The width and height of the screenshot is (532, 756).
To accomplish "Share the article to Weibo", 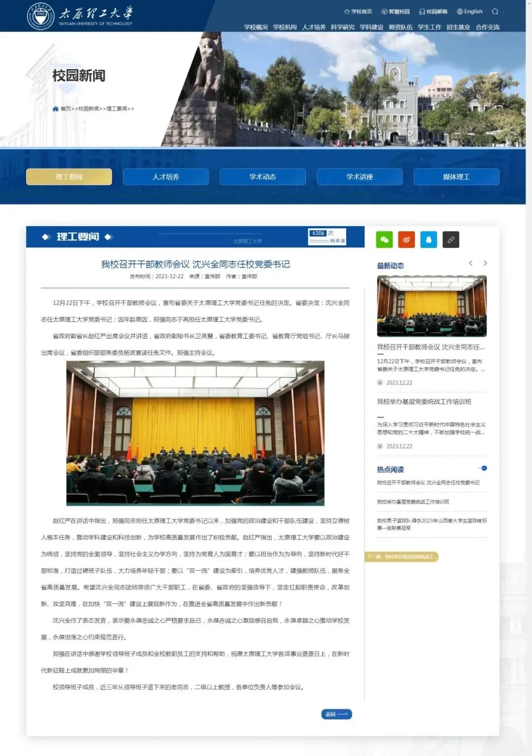I will pos(405,240).
